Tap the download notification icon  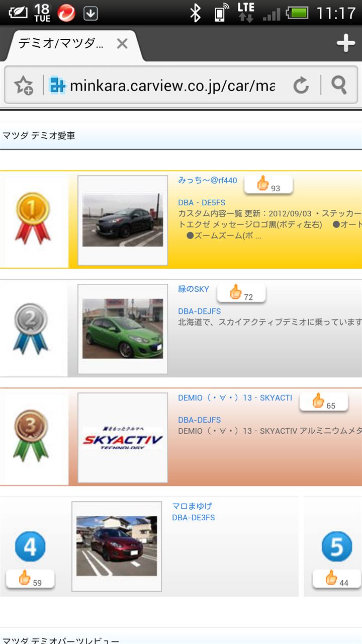pos(90,13)
